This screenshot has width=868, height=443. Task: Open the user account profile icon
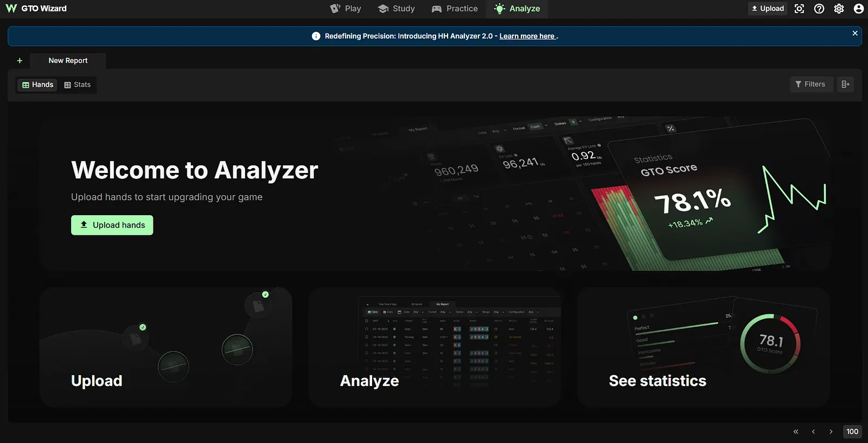[x=858, y=9]
